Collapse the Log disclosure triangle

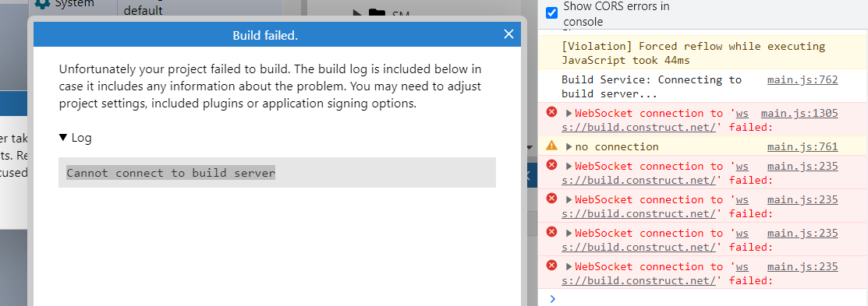[x=63, y=138]
